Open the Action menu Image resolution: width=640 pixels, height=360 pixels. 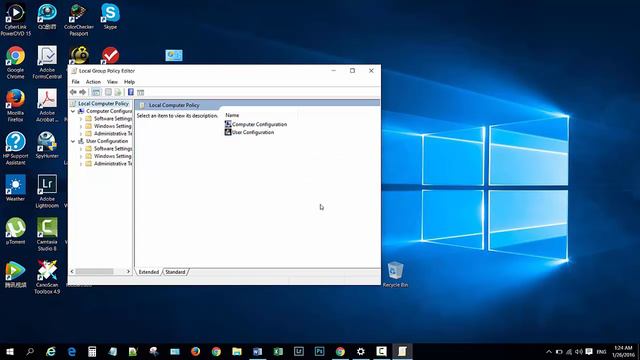93,82
